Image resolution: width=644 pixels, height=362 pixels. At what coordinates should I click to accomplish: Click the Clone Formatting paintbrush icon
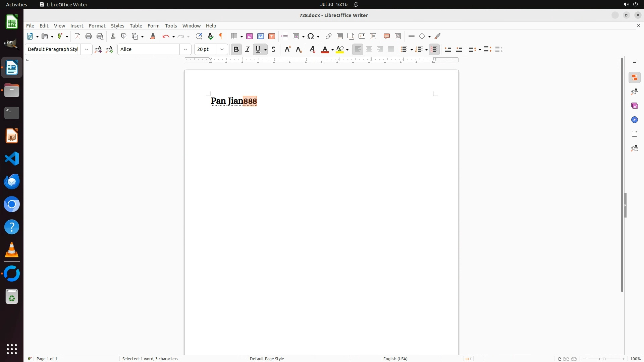153,36
